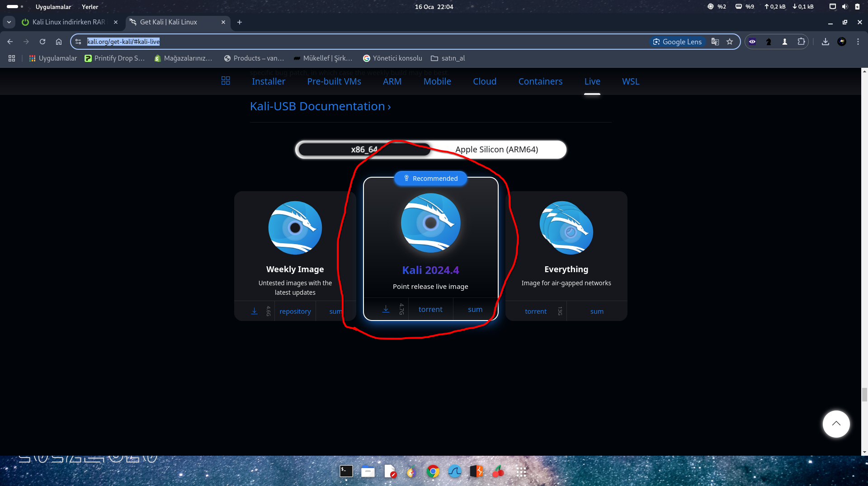Open the Google Translate page icon

point(715,42)
